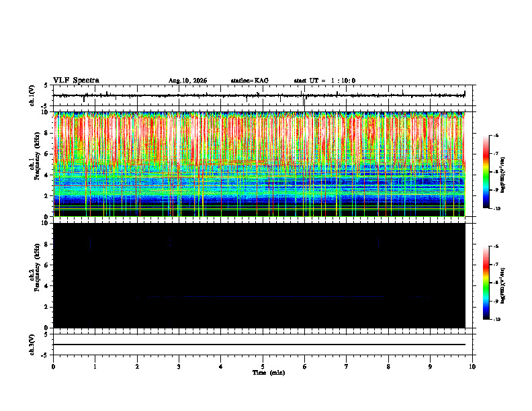Viewport: 532px width, 411px height.
Task: Click the "ch.1(V)" waveform axis label
Action: 32,95
